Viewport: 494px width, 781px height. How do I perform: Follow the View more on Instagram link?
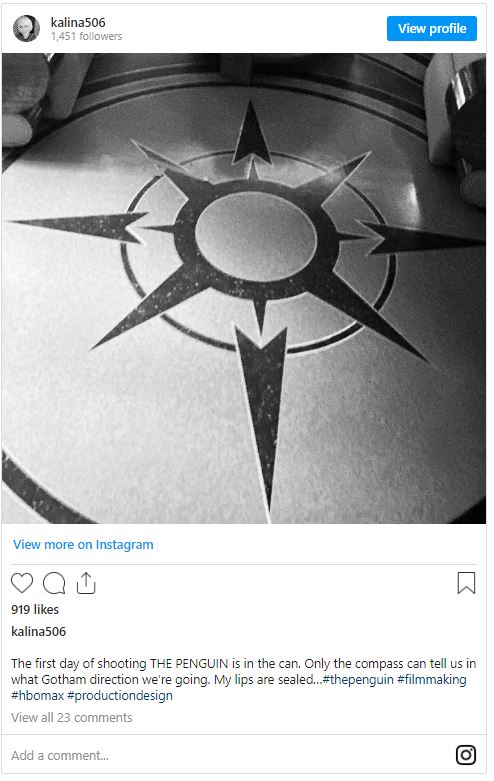click(x=83, y=544)
